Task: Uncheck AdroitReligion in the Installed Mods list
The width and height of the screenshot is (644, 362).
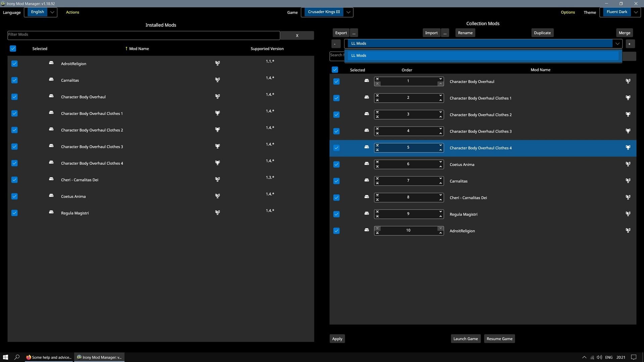Action: 14,64
